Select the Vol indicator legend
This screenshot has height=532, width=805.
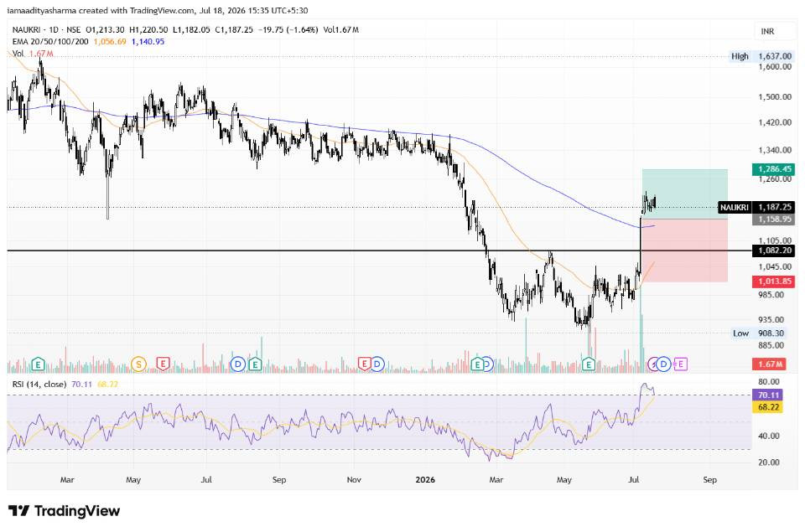pos(18,54)
